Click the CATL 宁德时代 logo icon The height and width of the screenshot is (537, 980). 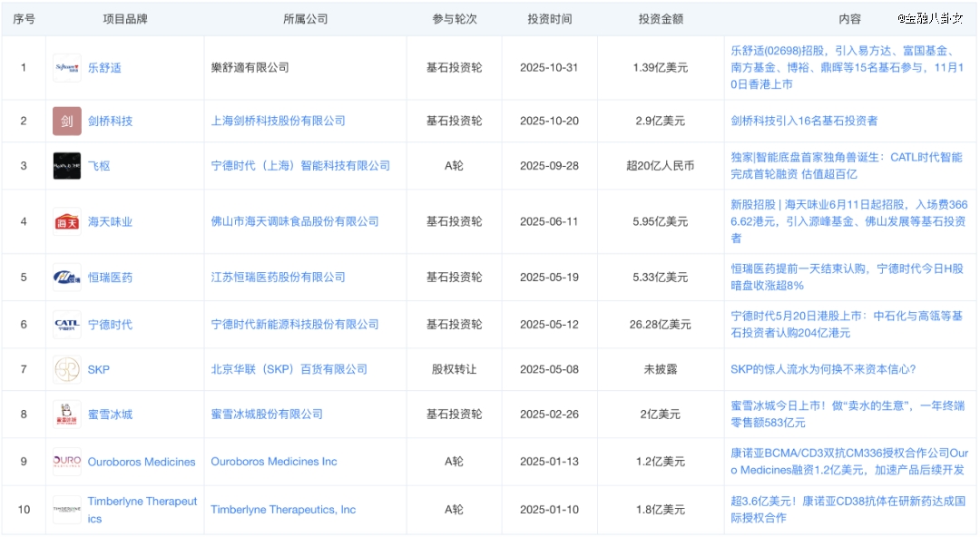(x=67, y=324)
